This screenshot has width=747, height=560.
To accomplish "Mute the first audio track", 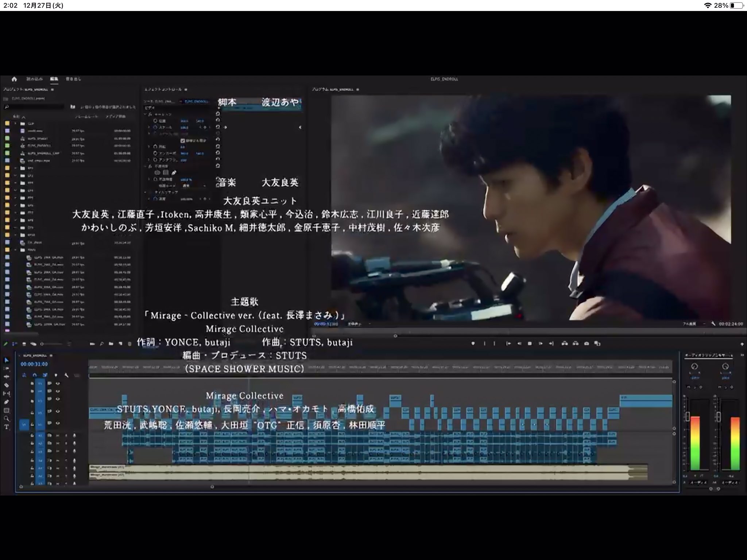I will (x=58, y=435).
